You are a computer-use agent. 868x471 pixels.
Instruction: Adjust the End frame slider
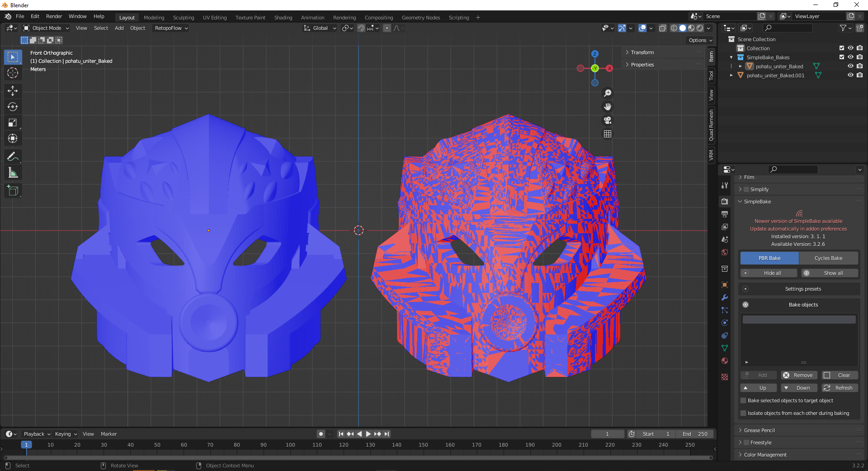tap(695, 433)
